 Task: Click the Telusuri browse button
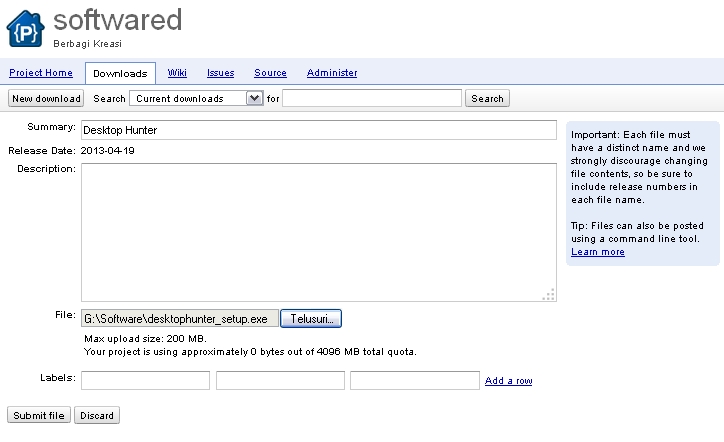click(311, 319)
